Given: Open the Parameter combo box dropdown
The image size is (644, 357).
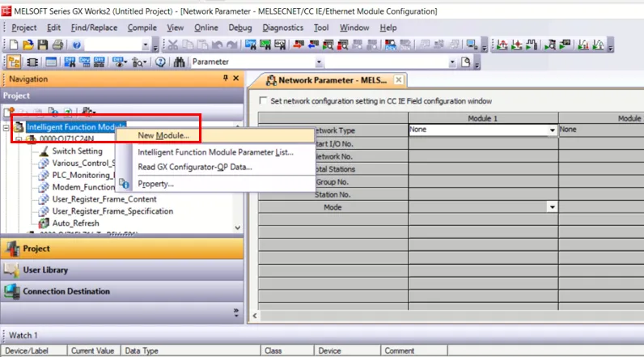Looking at the screenshot, I should (x=319, y=62).
